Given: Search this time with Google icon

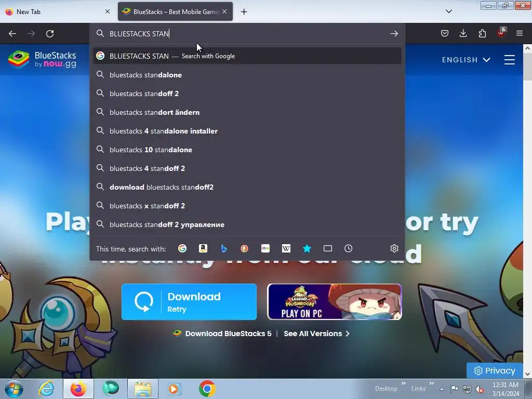Looking at the screenshot, I should (x=182, y=249).
